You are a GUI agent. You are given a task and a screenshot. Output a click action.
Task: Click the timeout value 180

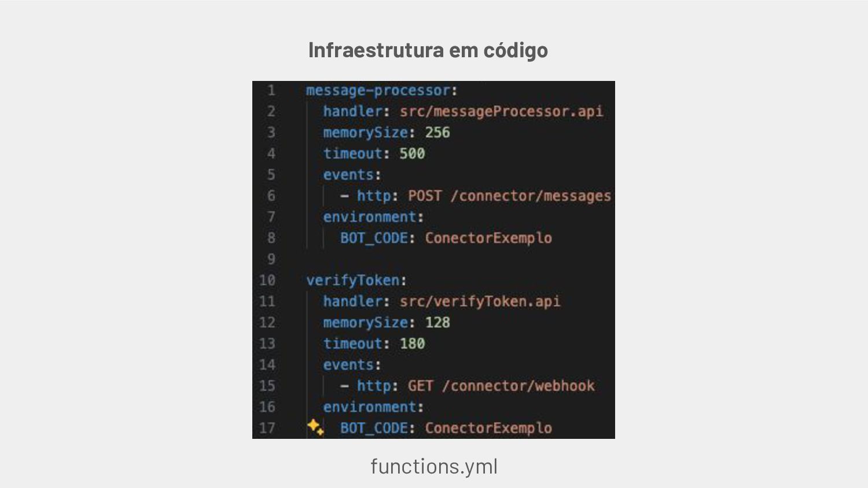click(412, 343)
